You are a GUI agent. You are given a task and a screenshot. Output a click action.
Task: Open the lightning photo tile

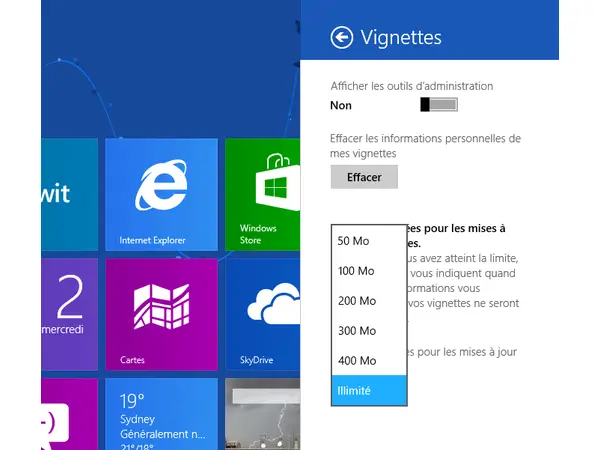point(262,414)
